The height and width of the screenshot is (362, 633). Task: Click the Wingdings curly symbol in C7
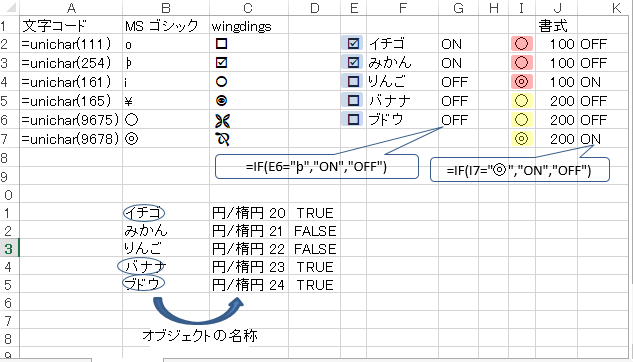(x=222, y=139)
